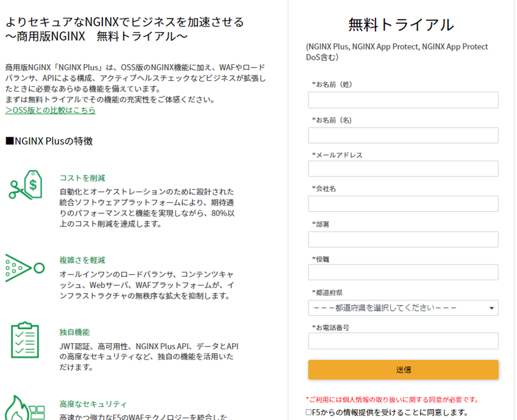The image size is (517, 420).
Task: Click the 高度なセキュリティ heading
Action: 93,404
